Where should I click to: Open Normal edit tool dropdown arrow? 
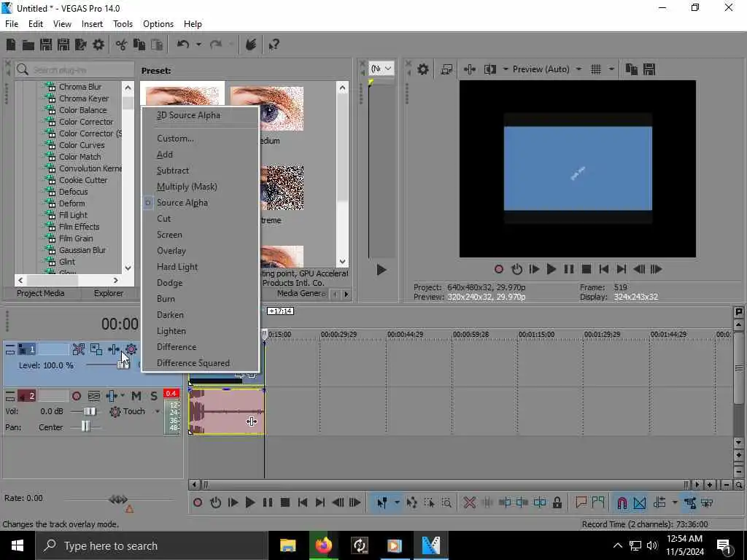pyautogui.click(x=396, y=502)
